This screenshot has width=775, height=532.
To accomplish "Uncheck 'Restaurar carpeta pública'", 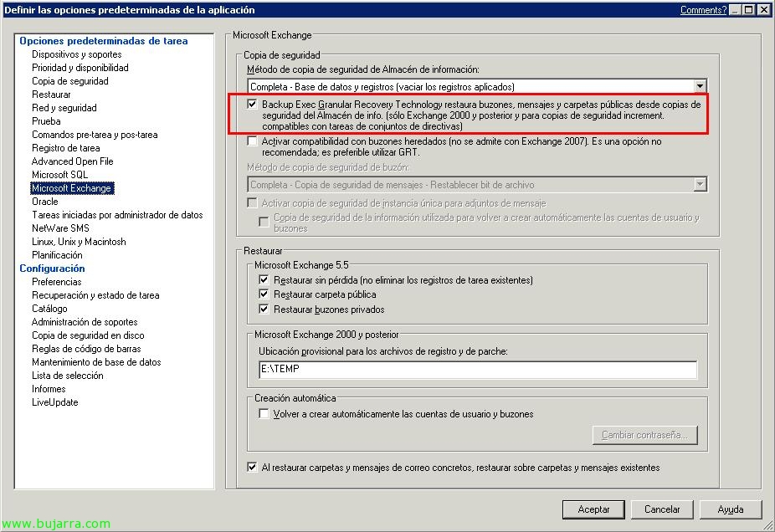I will click(264, 294).
